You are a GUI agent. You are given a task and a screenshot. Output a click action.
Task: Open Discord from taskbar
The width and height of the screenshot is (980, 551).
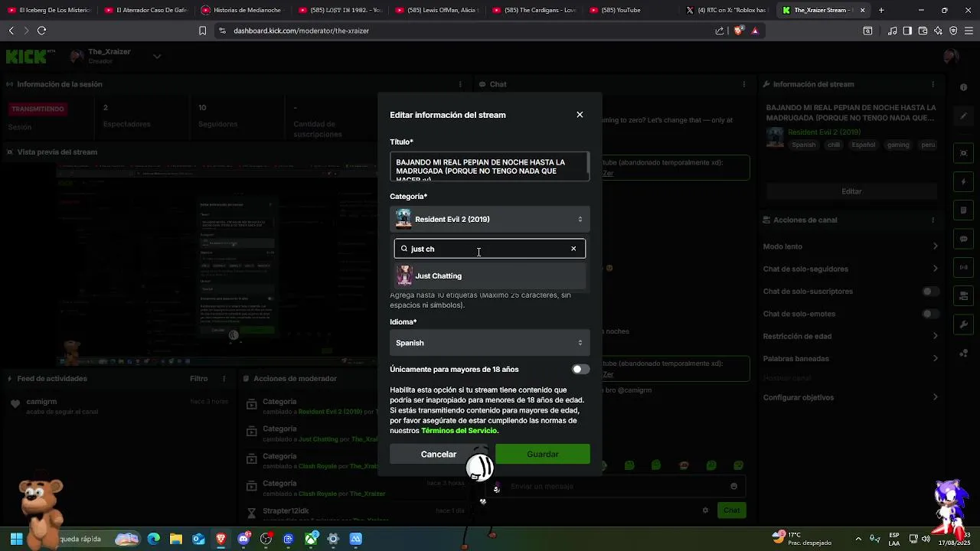243,539
